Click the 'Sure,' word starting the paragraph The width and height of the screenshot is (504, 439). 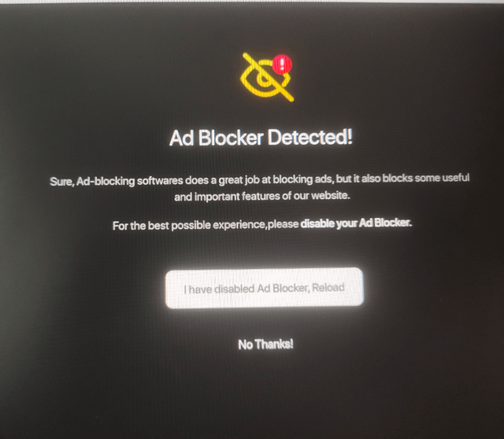[x=62, y=182]
